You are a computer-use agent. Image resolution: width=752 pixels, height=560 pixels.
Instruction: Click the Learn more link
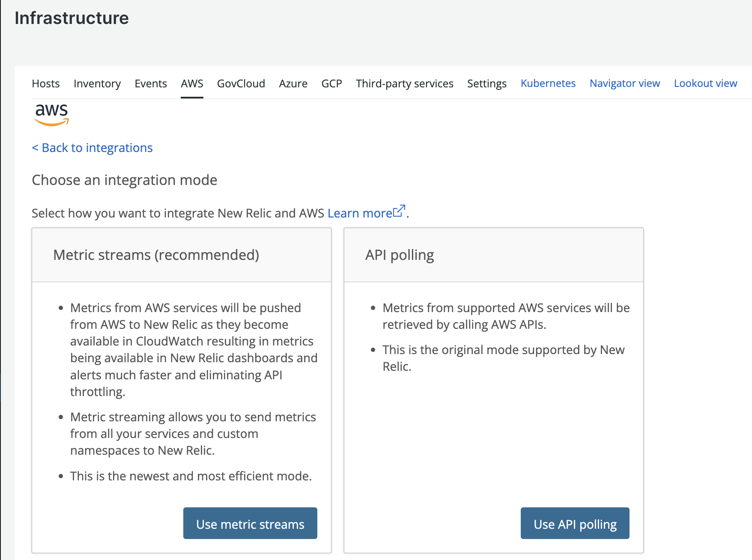[x=361, y=213]
